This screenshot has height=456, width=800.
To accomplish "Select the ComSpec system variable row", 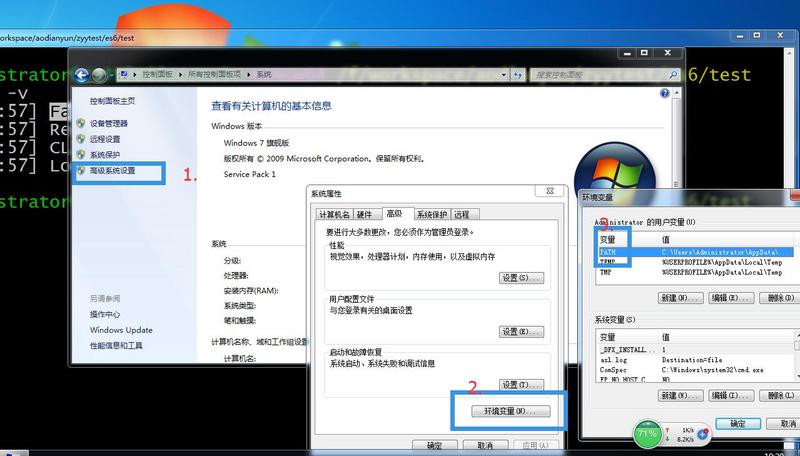I will click(x=695, y=370).
